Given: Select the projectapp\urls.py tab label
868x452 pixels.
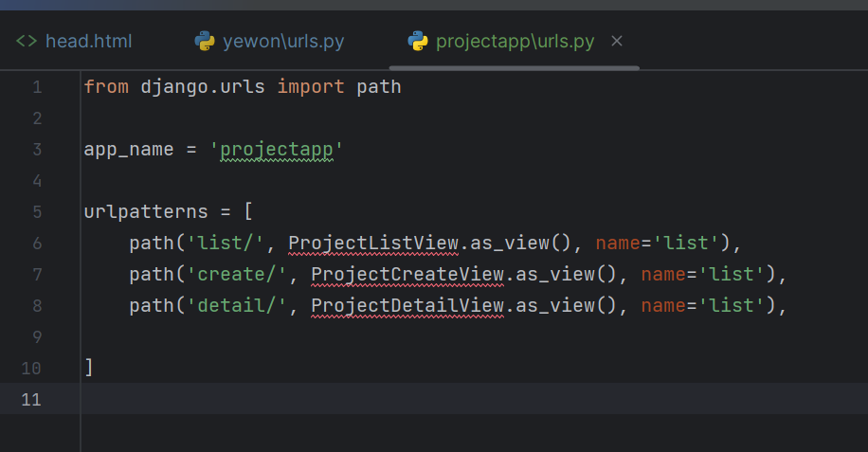Looking at the screenshot, I should point(515,41).
